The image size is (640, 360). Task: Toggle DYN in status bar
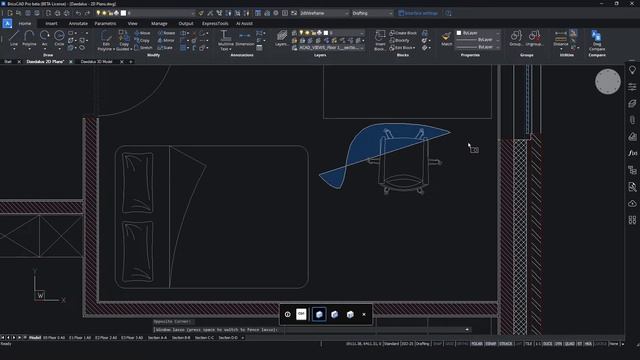pos(558,344)
